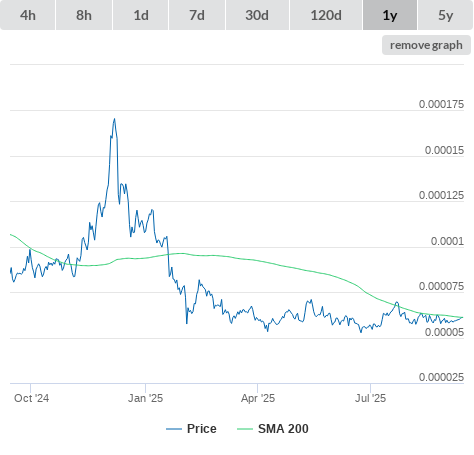Click the Jul '25 axis label

coord(370,398)
